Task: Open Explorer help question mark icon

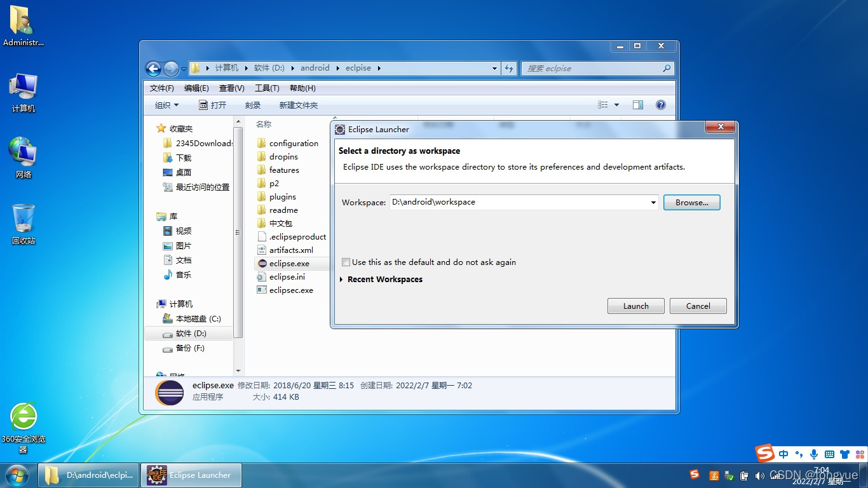Action: click(661, 105)
